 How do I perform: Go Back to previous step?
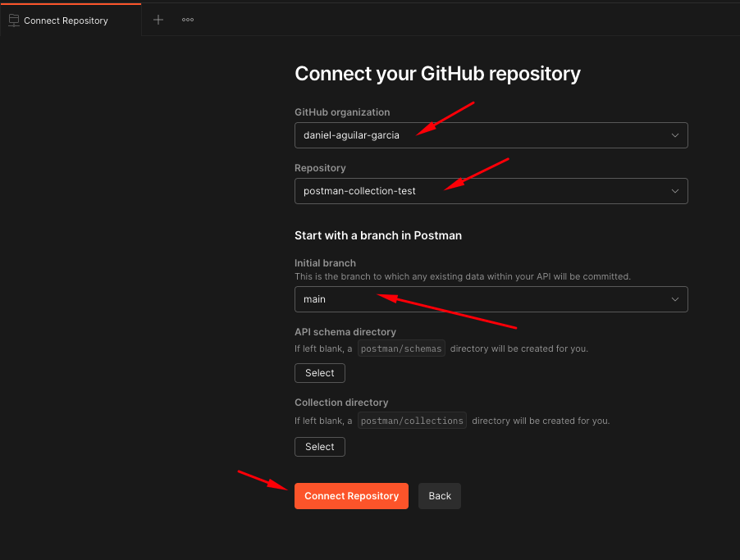coord(440,496)
